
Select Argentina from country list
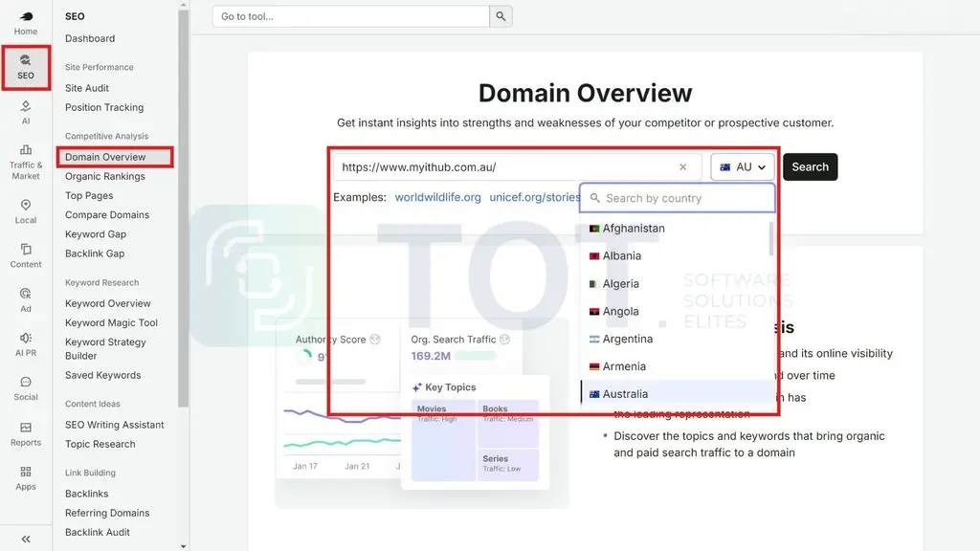point(676,339)
